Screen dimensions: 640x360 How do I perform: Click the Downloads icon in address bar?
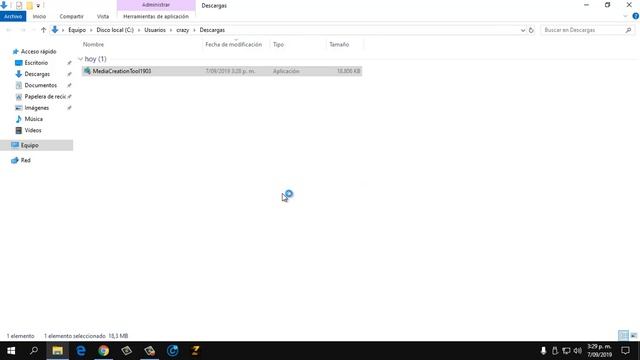point(55,30)
